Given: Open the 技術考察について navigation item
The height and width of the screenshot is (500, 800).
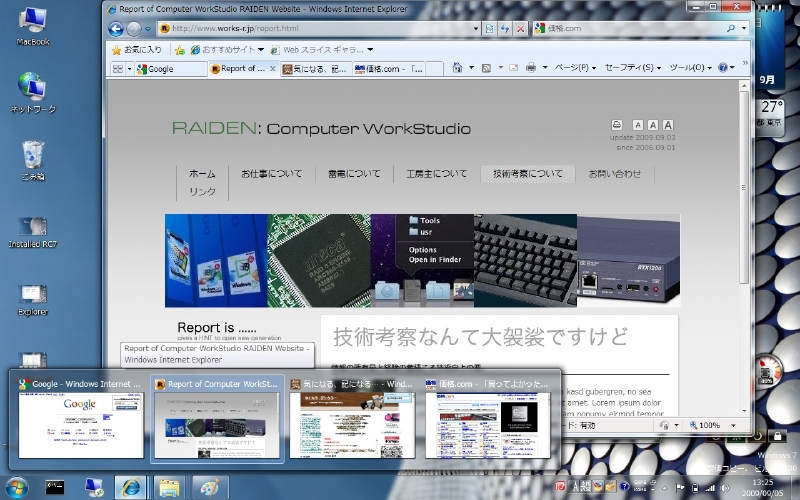Looking at the screenshot, I should pyautogui.click(x=528, y=173).
